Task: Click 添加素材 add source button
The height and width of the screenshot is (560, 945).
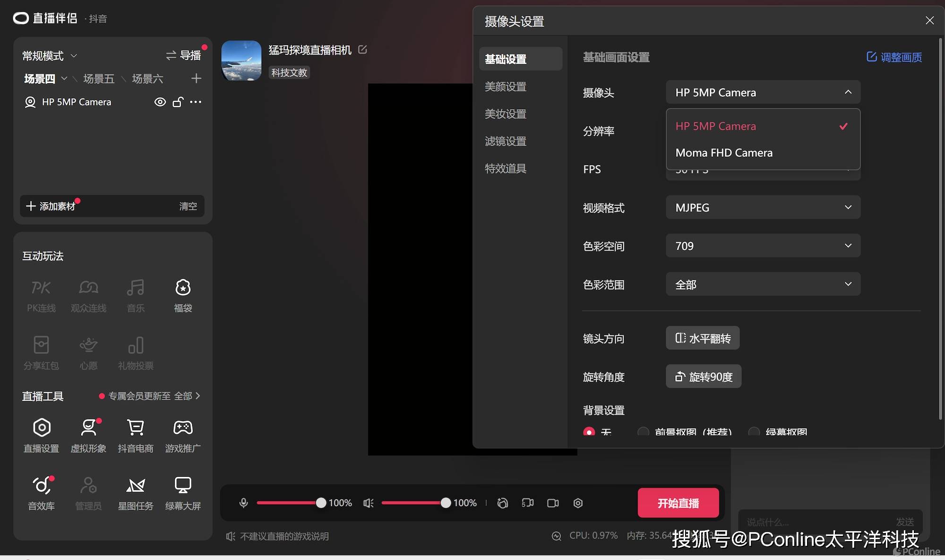Action: tap(51, 207)
